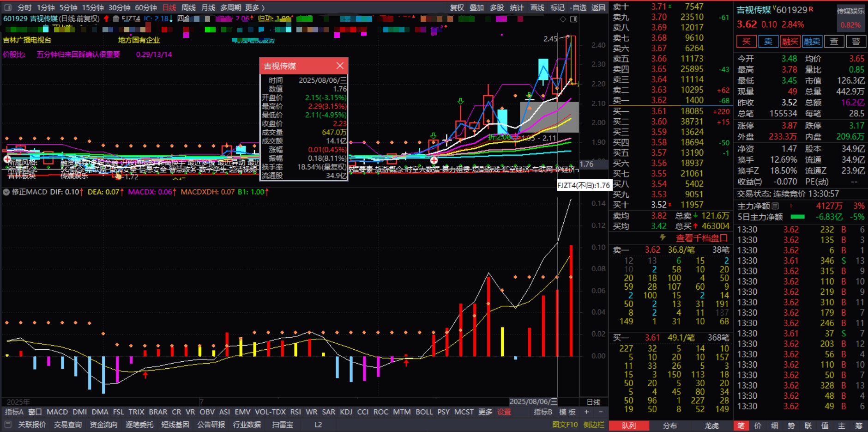Expand 更多 indicators list

[x=485, y=412]
